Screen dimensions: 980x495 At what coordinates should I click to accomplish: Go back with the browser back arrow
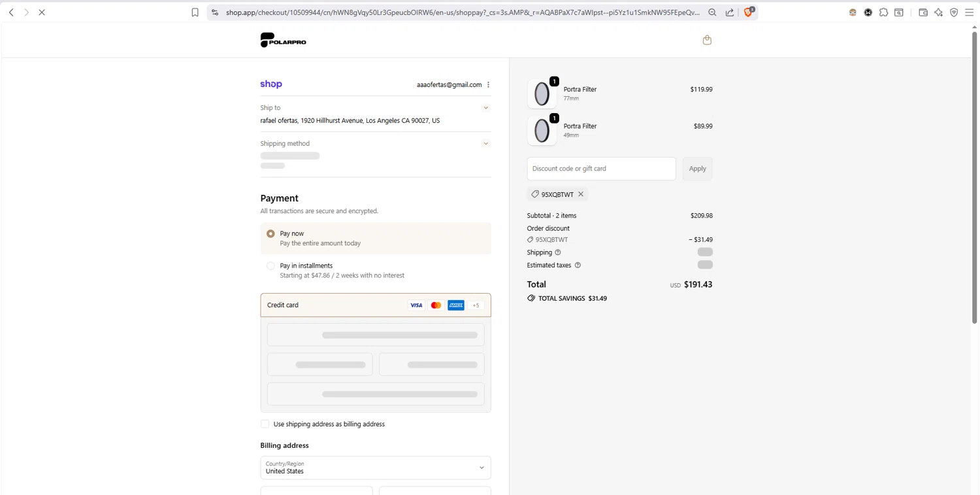(x=11, y=12)
